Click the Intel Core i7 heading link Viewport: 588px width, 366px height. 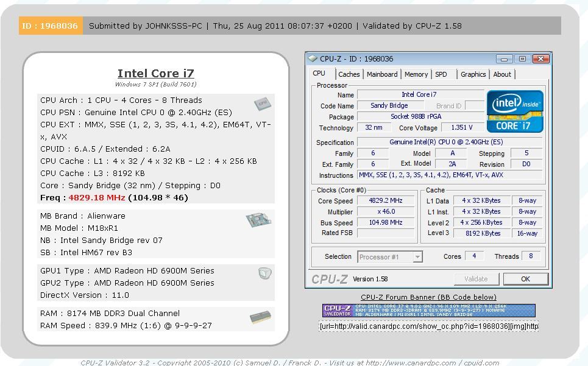tap(155, 74)
